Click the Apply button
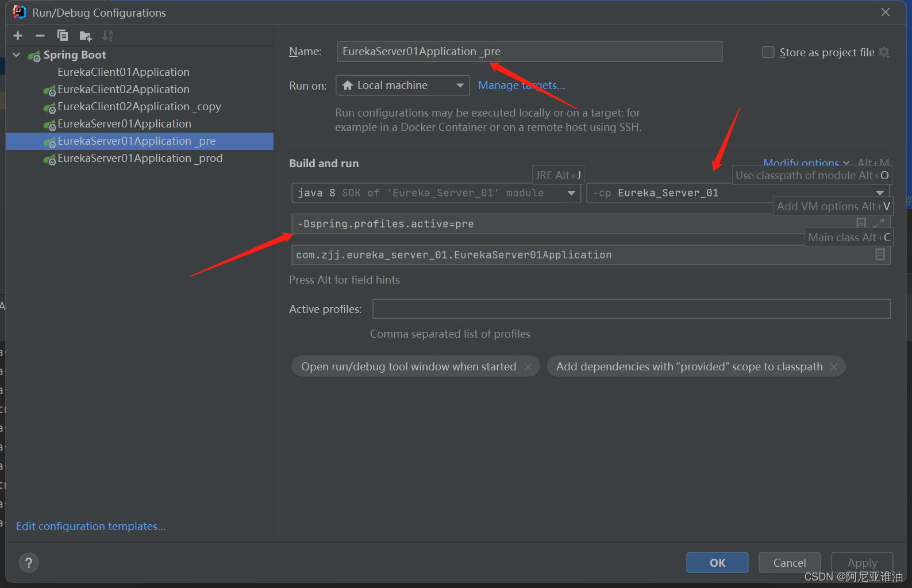Image resolution: width=912 pixels, height=588 pixels. [x=862, y=563]
